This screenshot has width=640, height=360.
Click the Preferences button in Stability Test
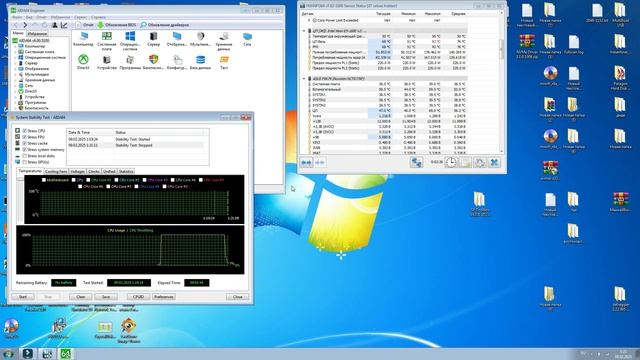[x=164, y=297]
